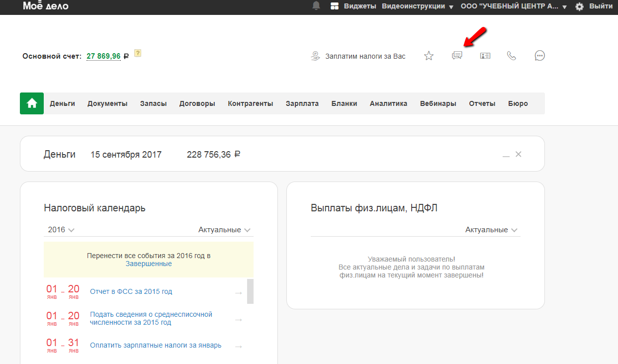The height and width of the screenshot is (364, 618).
Task: Open the notifications bell icon
Action: (x=316, y=6)
